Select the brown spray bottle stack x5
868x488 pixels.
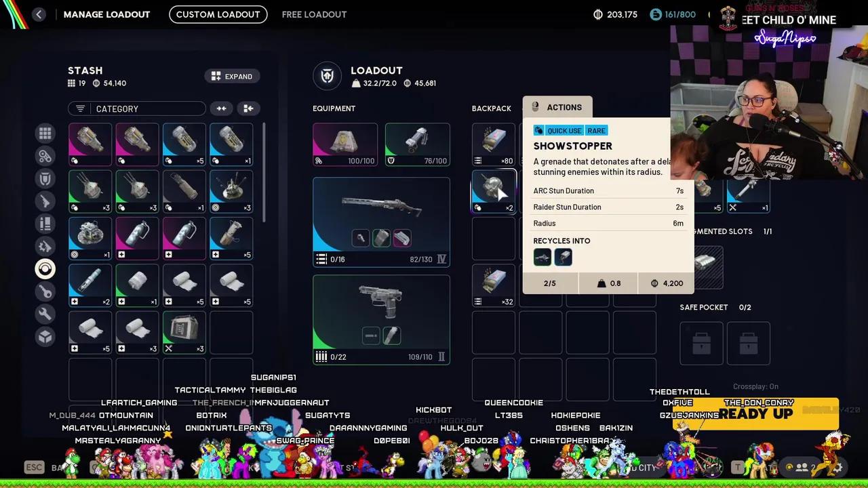tap(231, 239)
